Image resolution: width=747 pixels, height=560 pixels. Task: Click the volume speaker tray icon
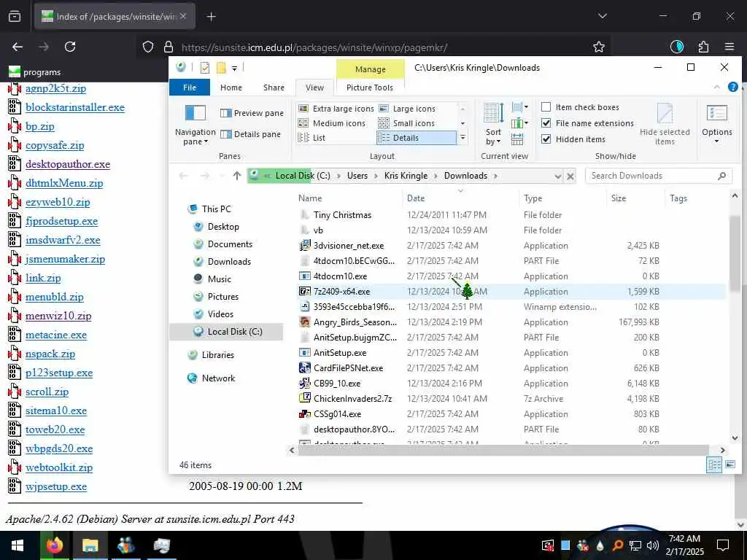coord(653,545)
